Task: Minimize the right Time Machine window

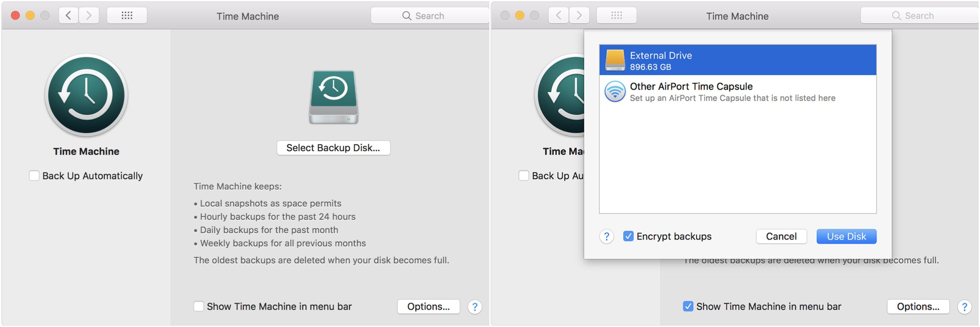Action: 520,16
